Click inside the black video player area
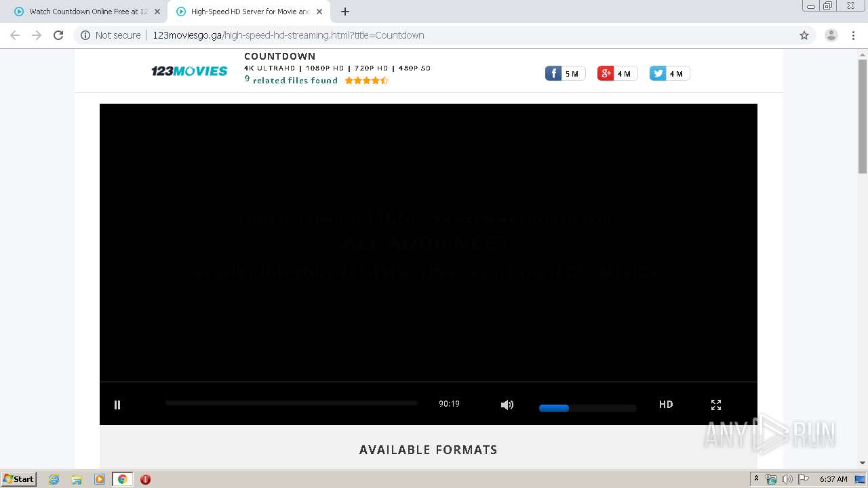Image resolution: width=868 pixels, height=488 pixels. coord(429,243)
